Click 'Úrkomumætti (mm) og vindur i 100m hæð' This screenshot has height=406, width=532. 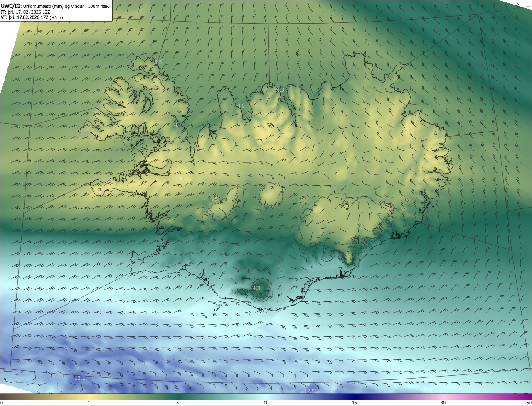pyautogui.click(x=66, y=6)
